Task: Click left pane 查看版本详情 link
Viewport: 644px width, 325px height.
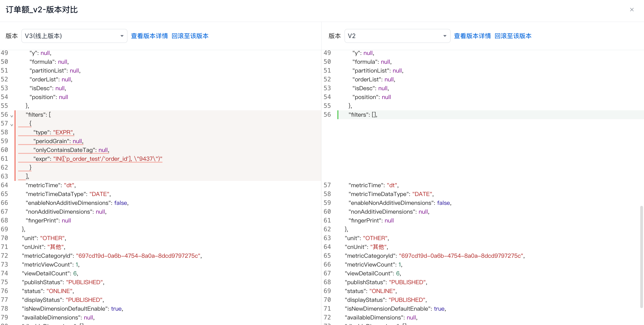Action: [x=149, y=36]
